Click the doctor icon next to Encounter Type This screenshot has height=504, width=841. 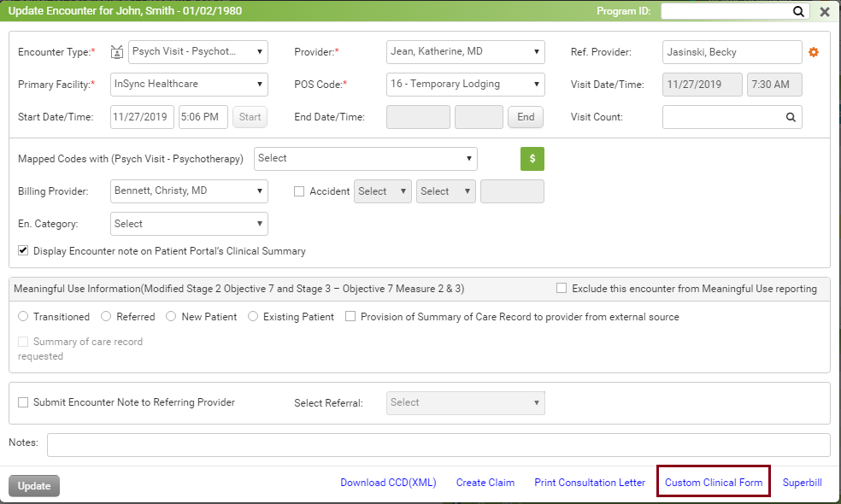(x=118, y=52)
